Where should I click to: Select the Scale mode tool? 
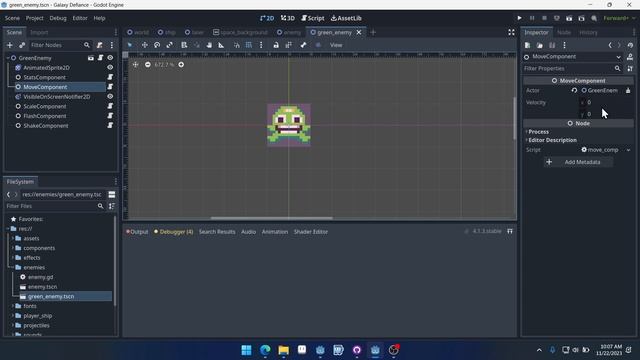[x=169, y=45]
